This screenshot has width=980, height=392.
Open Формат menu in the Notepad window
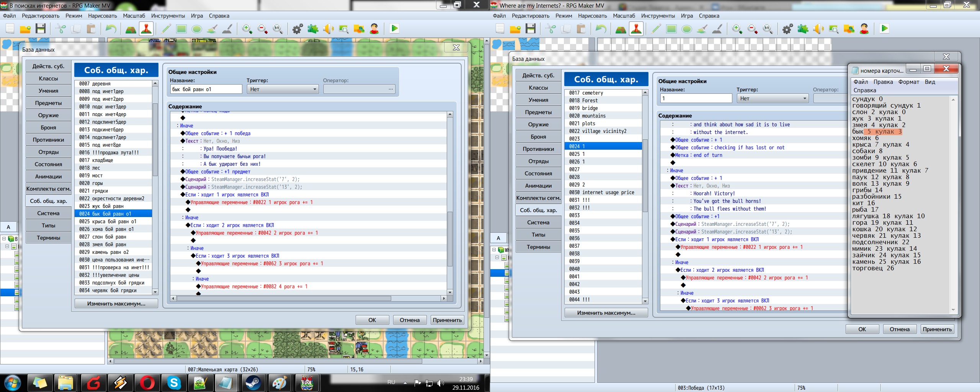click(908, 82)
